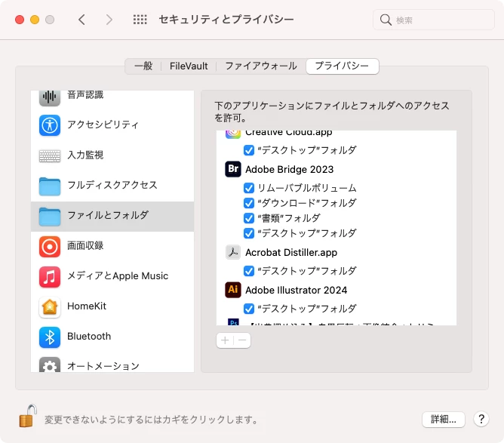Click the Creative Cloud app icon

[x=233, y=134]
